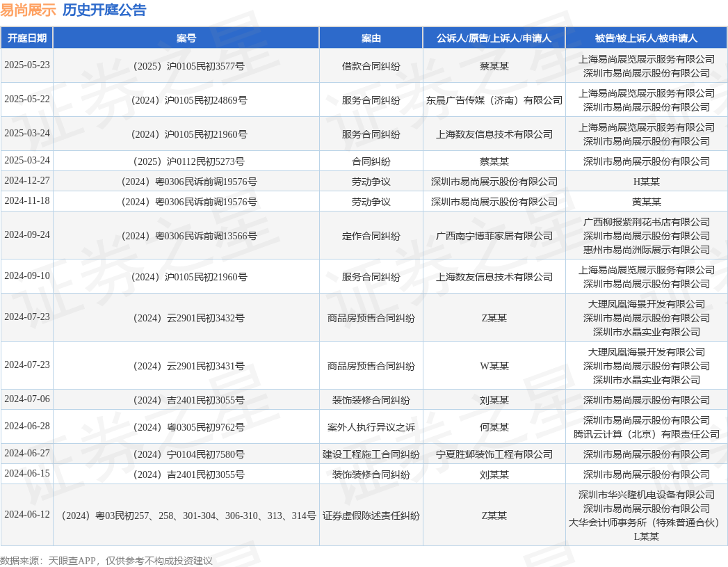Click plaintiff Z某某 in the 3432号 row
728x567 pixels.
coord(494,318)
